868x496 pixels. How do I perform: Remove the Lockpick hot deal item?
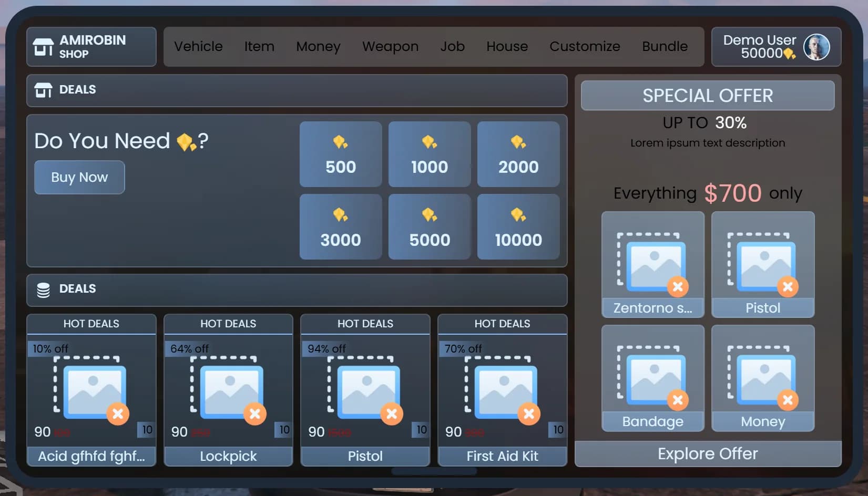[x=255, y=414]
